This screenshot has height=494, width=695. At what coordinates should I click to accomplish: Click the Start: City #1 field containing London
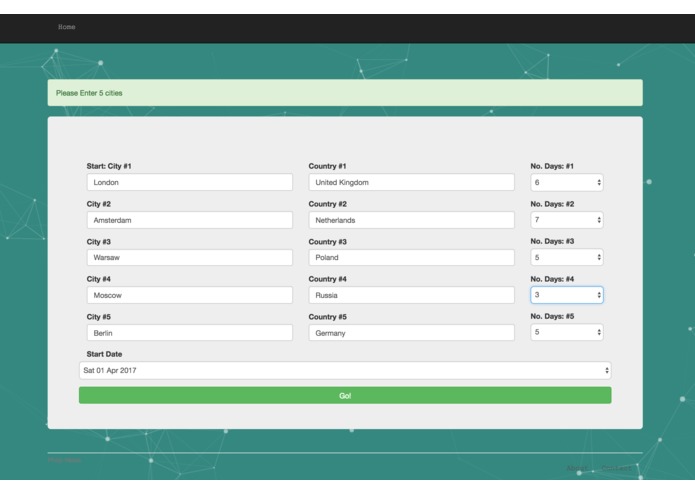[190, 182]
